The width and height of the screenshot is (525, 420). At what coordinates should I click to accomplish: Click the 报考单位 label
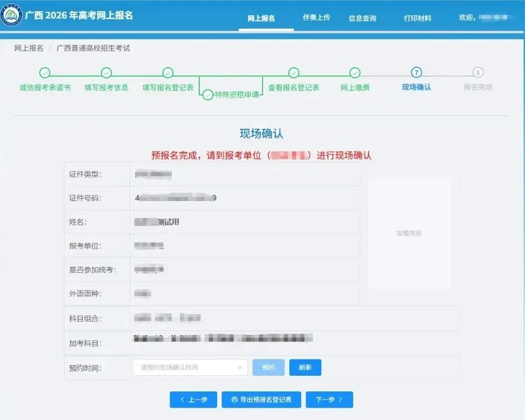pyautogui.click(x=85, y=246)
